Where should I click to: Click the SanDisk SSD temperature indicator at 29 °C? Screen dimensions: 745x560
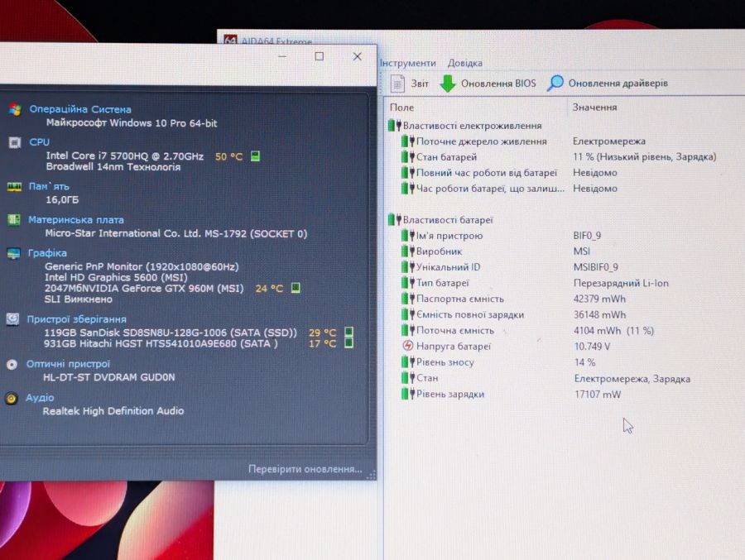point(348,332)
